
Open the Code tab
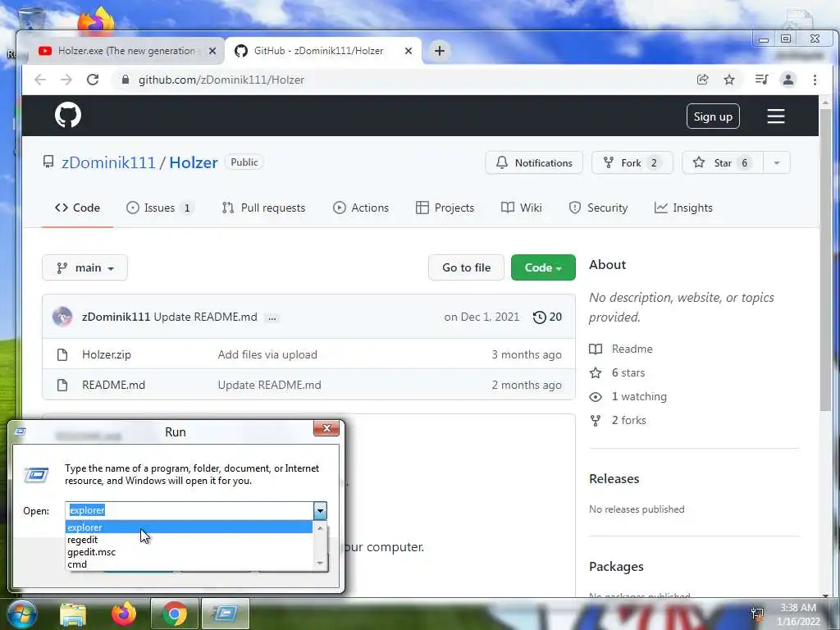78,208
